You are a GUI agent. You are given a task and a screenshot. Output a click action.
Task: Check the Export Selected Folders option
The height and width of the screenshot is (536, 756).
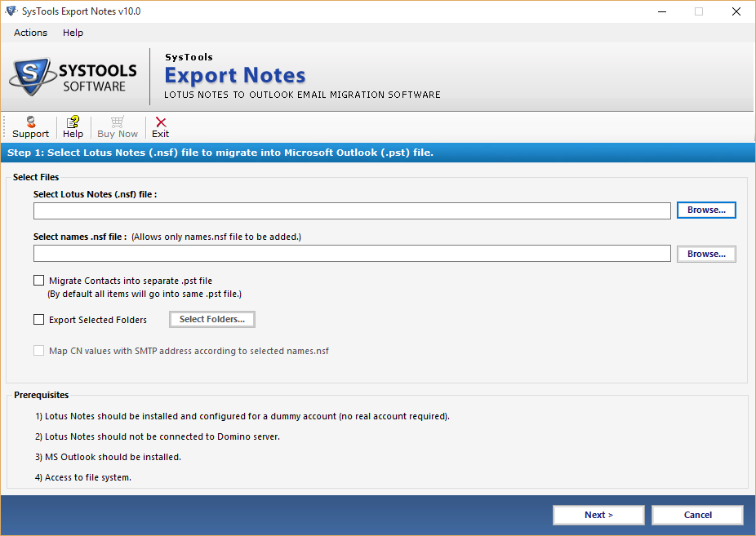39,320
